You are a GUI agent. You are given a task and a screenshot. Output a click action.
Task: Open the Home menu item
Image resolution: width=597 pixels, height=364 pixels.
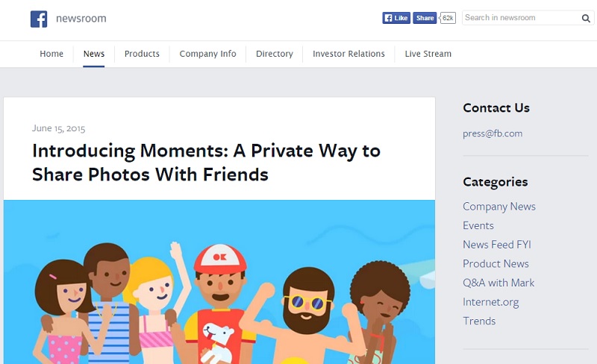click(51, 54)
